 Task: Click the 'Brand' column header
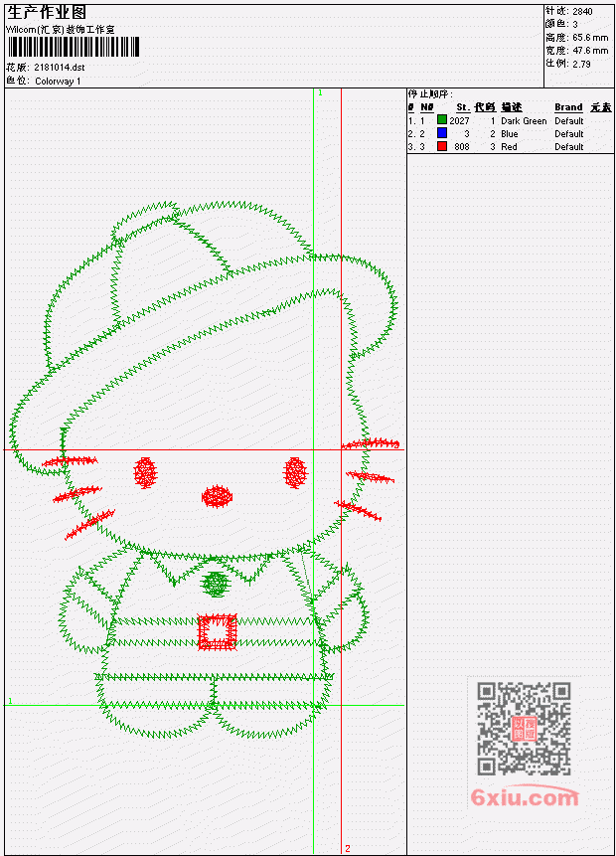(x=568, y=107)
